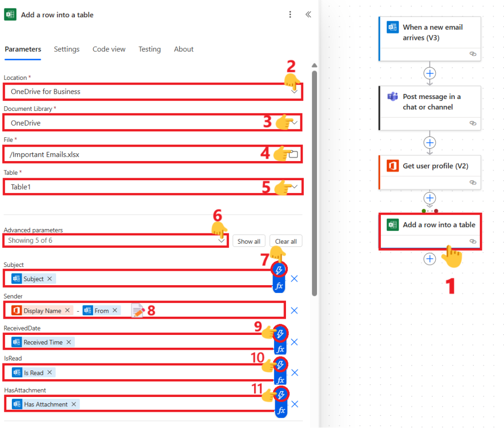
Task: Collapse the panel using the double chevron icon
Action: tap(308, 15)
